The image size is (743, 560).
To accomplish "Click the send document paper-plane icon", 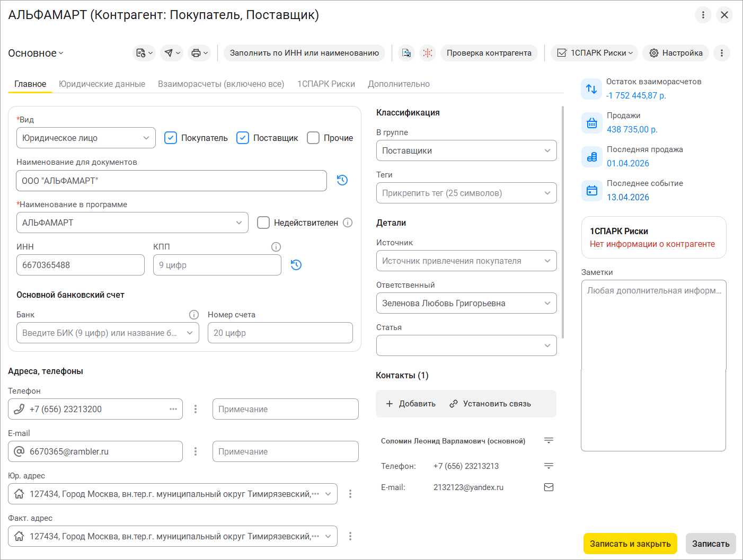I will click(x=169, y=53).
